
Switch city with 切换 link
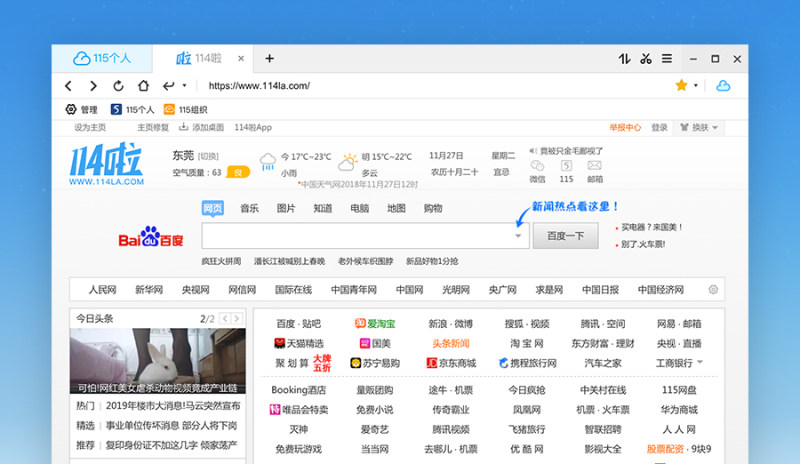[x=208, y=156]
